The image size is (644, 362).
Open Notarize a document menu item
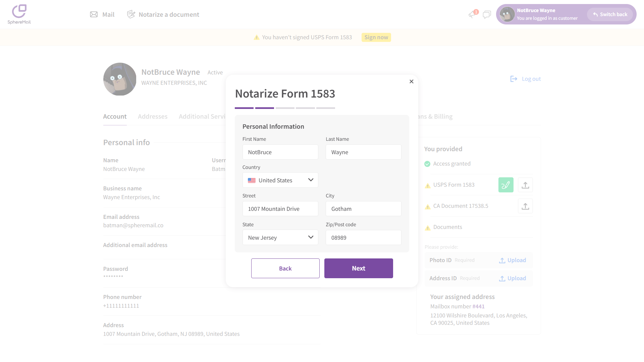coord(163,14)
